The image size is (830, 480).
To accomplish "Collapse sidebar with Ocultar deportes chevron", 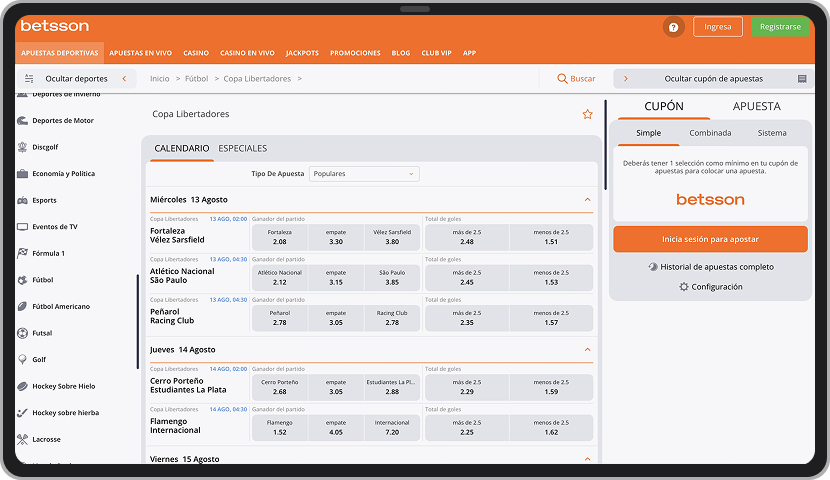I will coord(124,79).
